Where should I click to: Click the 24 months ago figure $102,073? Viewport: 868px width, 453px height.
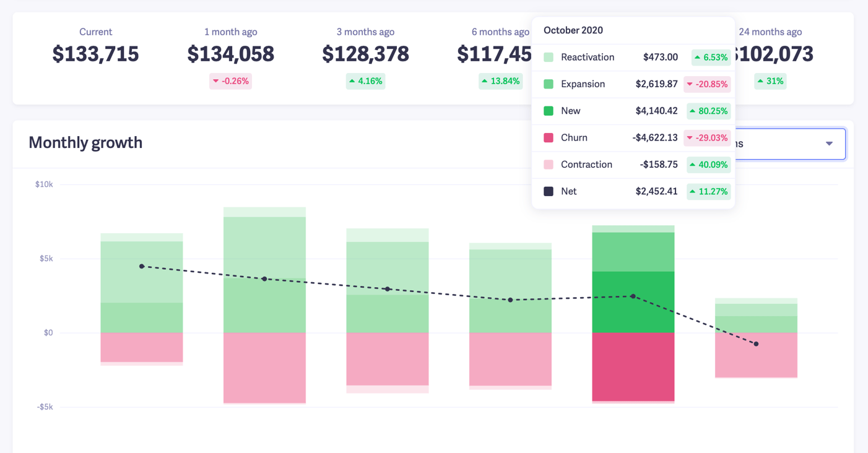pyautogui.click(x=774, y=54)
